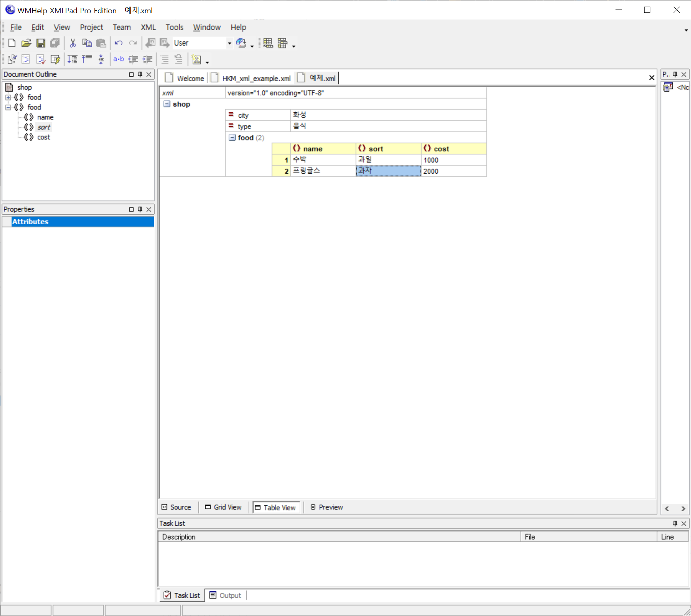Collapse the food (2) group

232,138
